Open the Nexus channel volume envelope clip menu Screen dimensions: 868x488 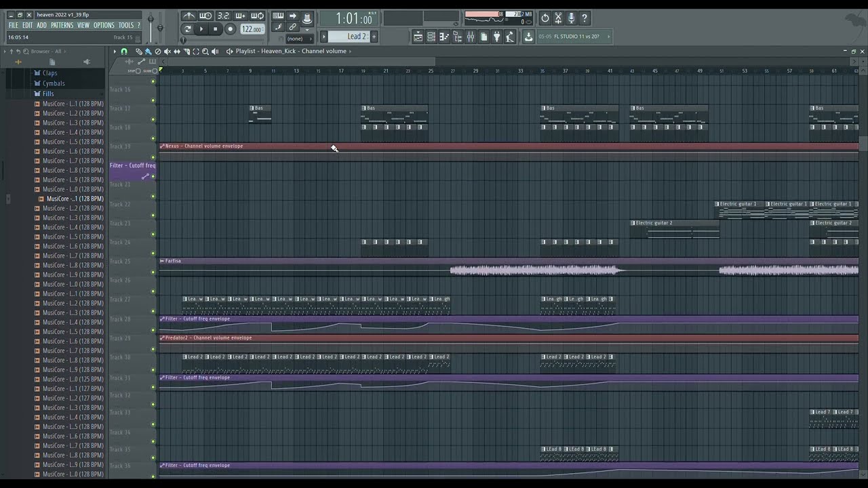pos(162,146)
